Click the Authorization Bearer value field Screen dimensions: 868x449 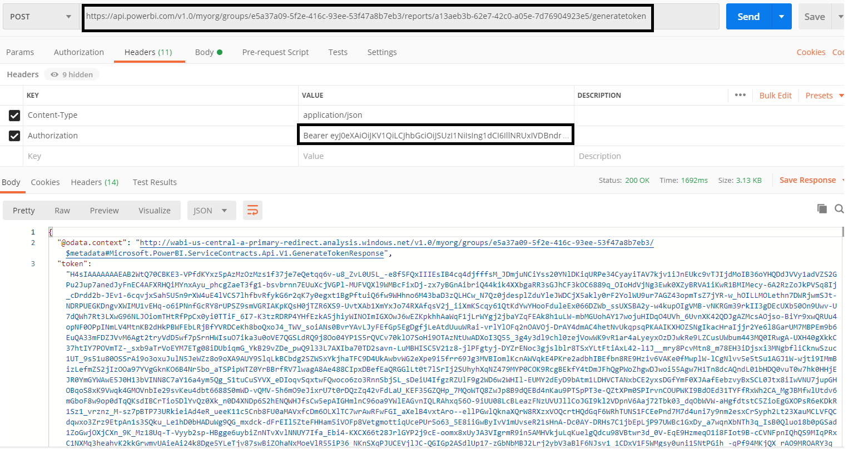click(x=435, y=136)
